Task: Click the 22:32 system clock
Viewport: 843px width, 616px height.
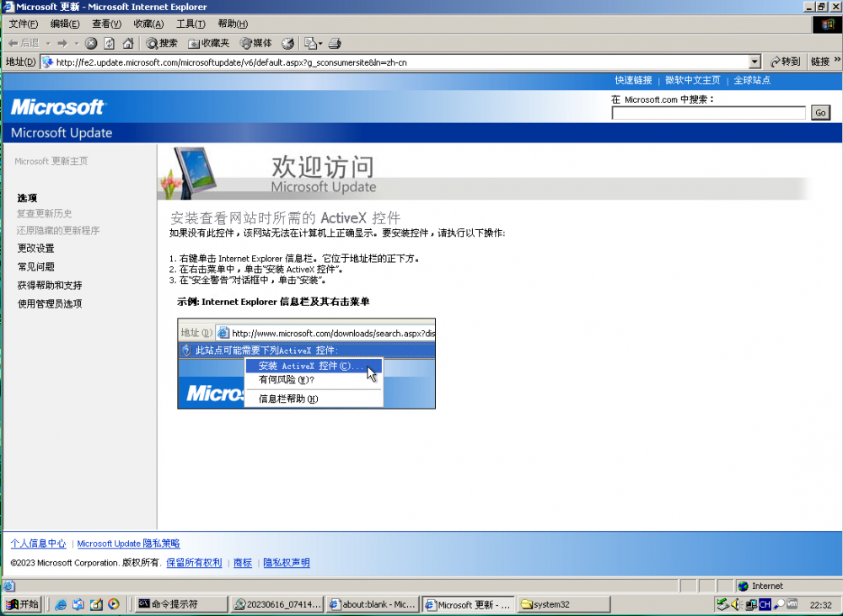Action: (820, 605)
